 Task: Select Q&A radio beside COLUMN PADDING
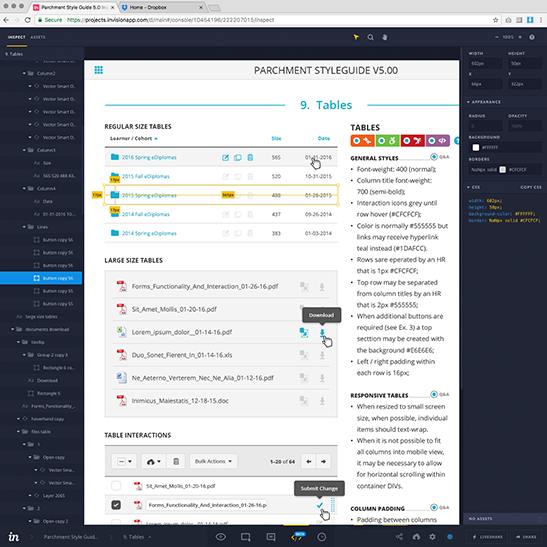434,507
